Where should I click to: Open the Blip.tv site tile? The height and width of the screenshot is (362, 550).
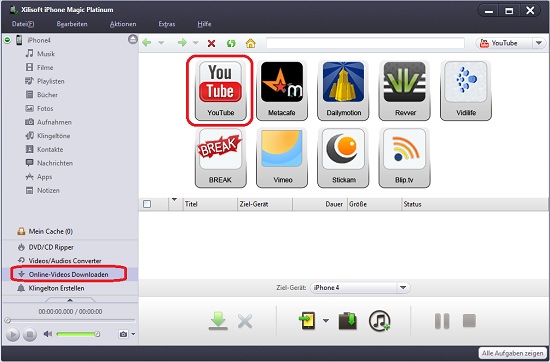[x=404, y=157]
